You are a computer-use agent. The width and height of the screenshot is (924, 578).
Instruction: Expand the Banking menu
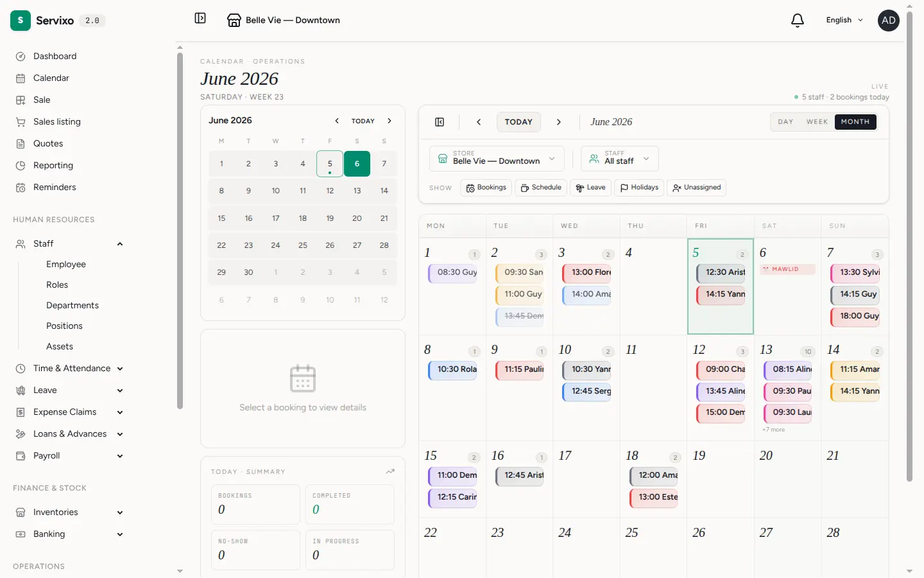coord(120,534)
